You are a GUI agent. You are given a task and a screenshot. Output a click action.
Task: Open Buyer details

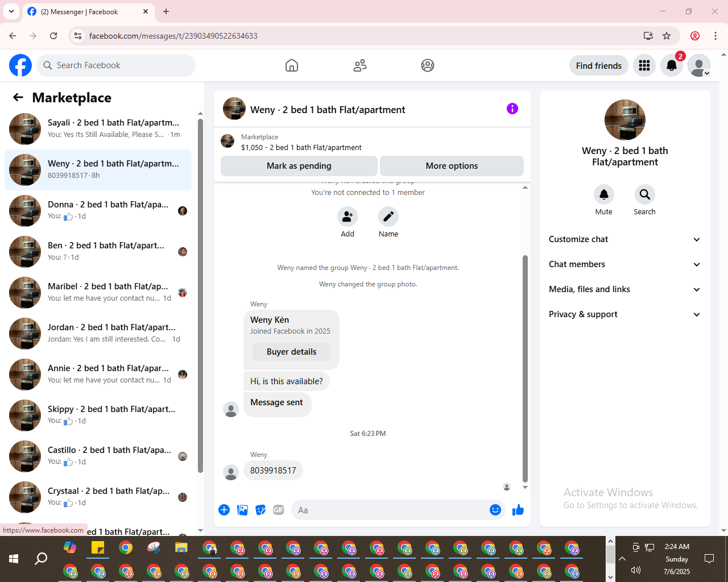point(292,352)
